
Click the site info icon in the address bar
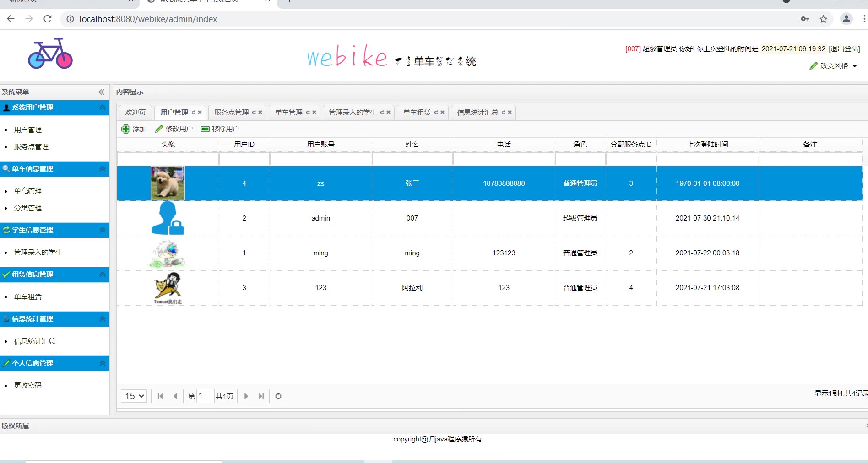click(x=70, y=19)
